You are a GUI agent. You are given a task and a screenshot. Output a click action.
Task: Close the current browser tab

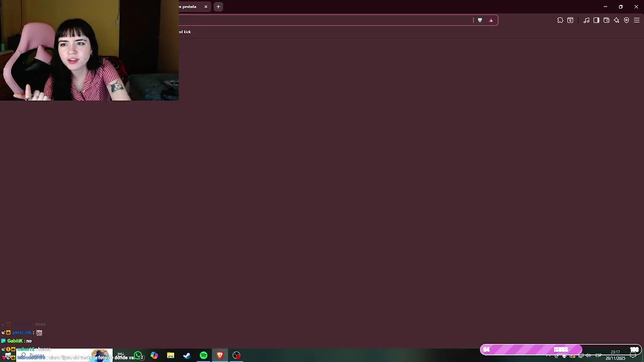click(206, 7)
